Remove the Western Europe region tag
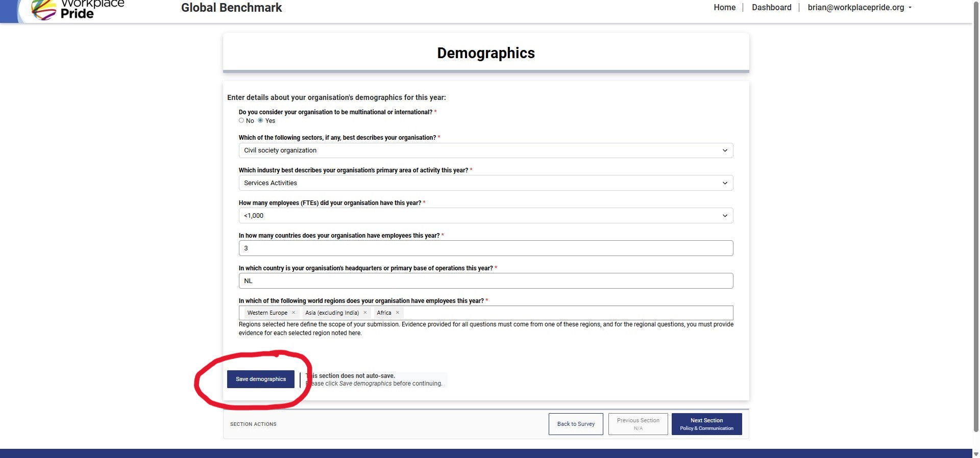The image size is (980, 458). (x=293, y=313)
